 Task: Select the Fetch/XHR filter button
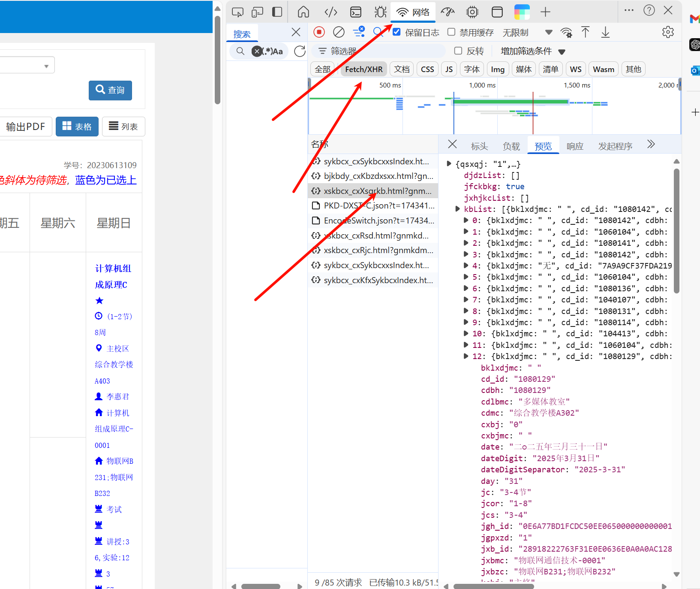pos(364,69)
